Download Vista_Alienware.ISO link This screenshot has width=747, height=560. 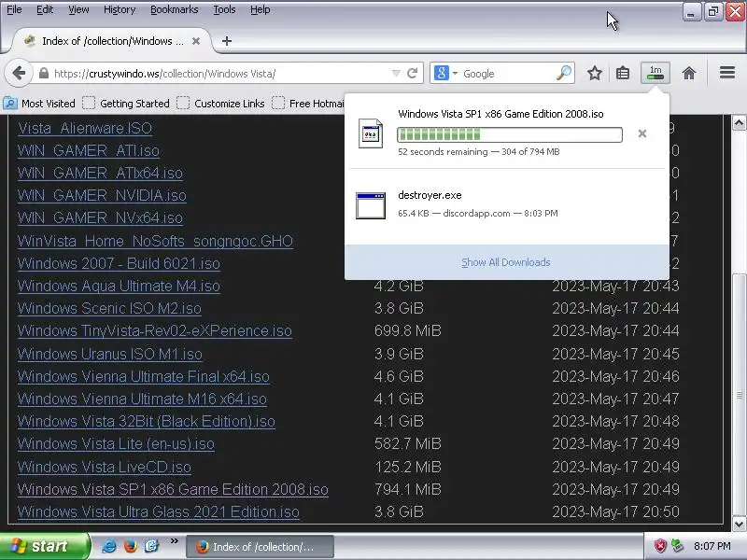point(85,128)
